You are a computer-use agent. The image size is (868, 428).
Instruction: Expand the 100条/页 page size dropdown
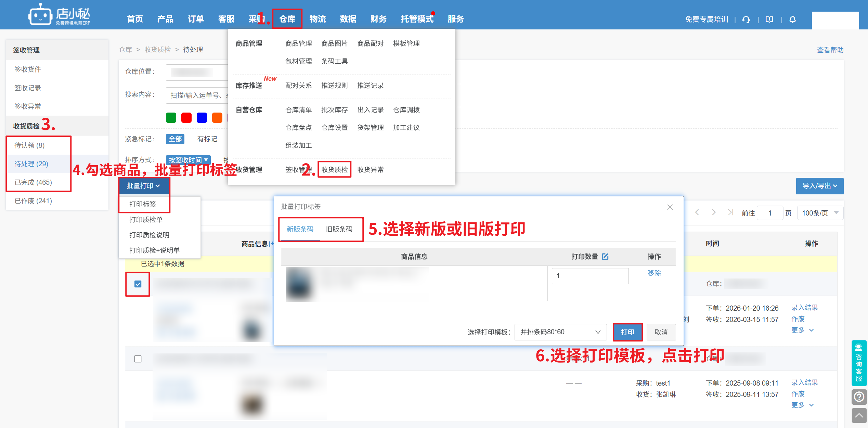click(820, 213)
